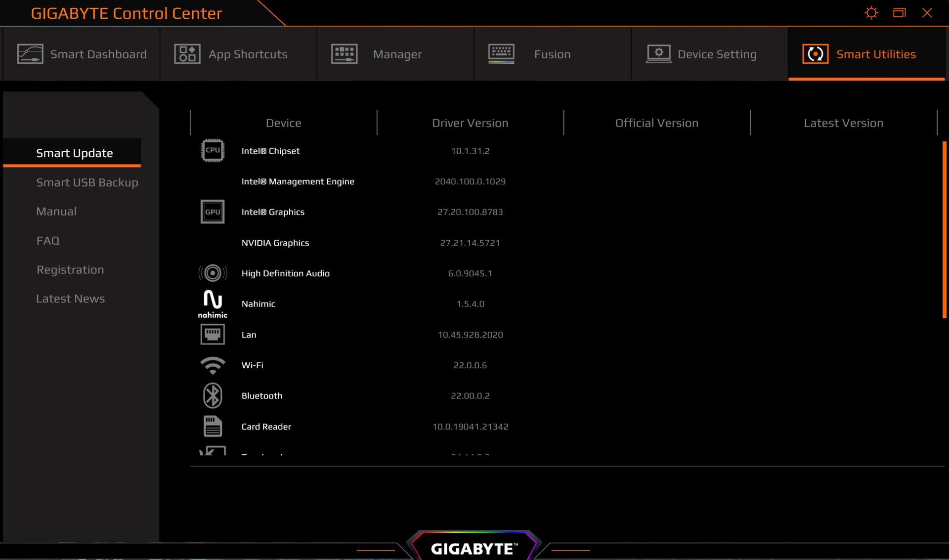Select the Fusion tab
Viewport: 949px width, 560px height.
[x=552, y=54]
